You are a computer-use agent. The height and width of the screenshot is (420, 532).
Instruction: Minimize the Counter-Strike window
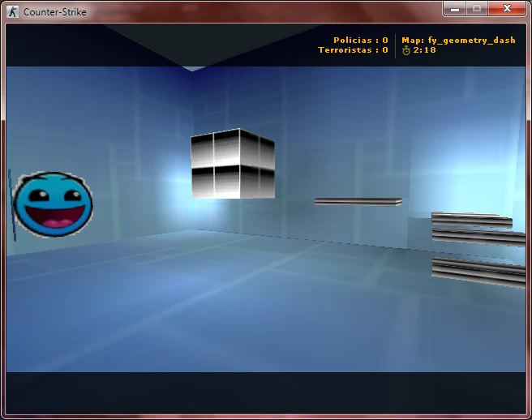455,8
